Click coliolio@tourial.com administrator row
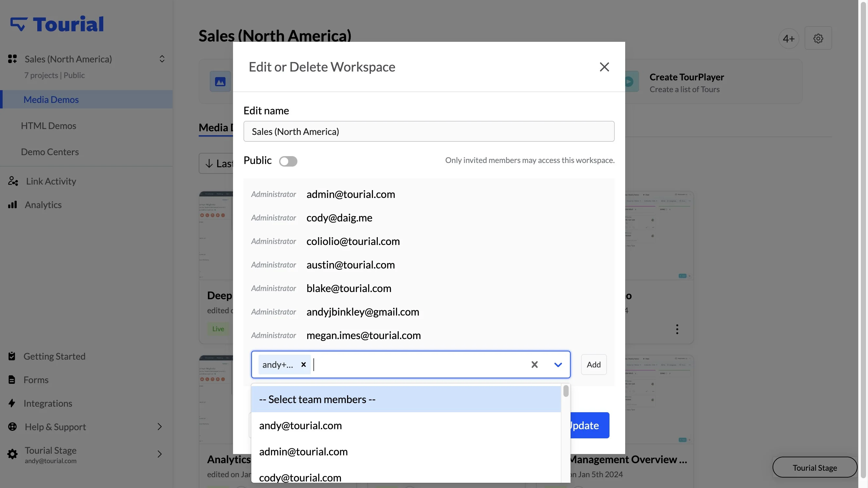The width and height of the screenshot is (868, 488). (x=429, y=241)
